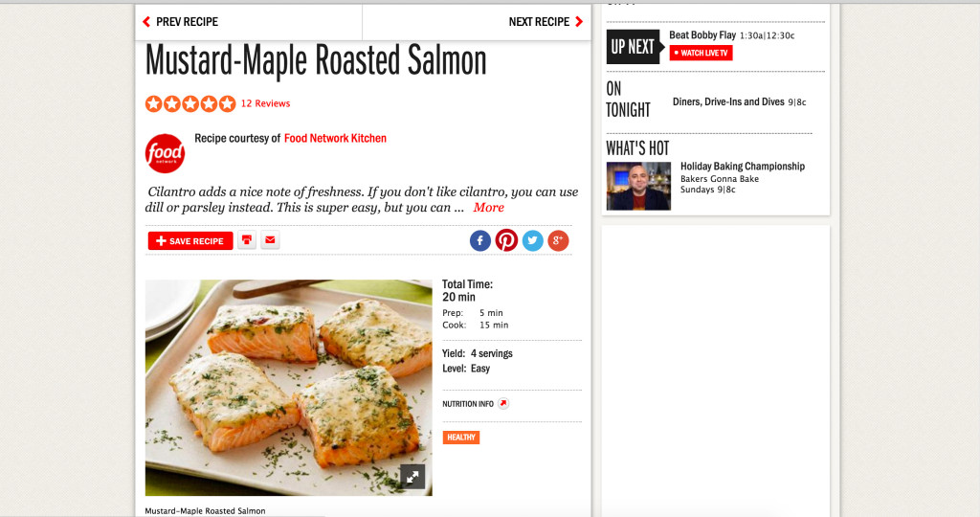980x517 pixels.
Task: Open Holiday Baking Championship thumbnail
Action: [638, 187]
